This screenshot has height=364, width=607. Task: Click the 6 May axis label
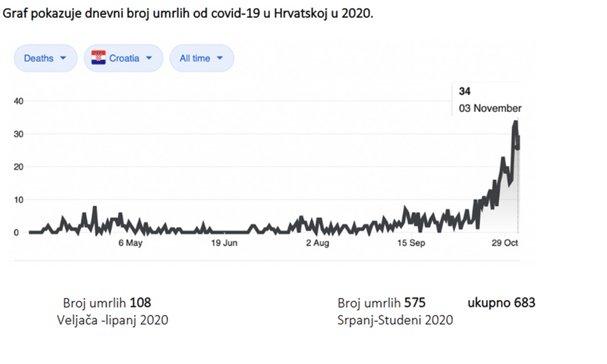tap(130, 243)
